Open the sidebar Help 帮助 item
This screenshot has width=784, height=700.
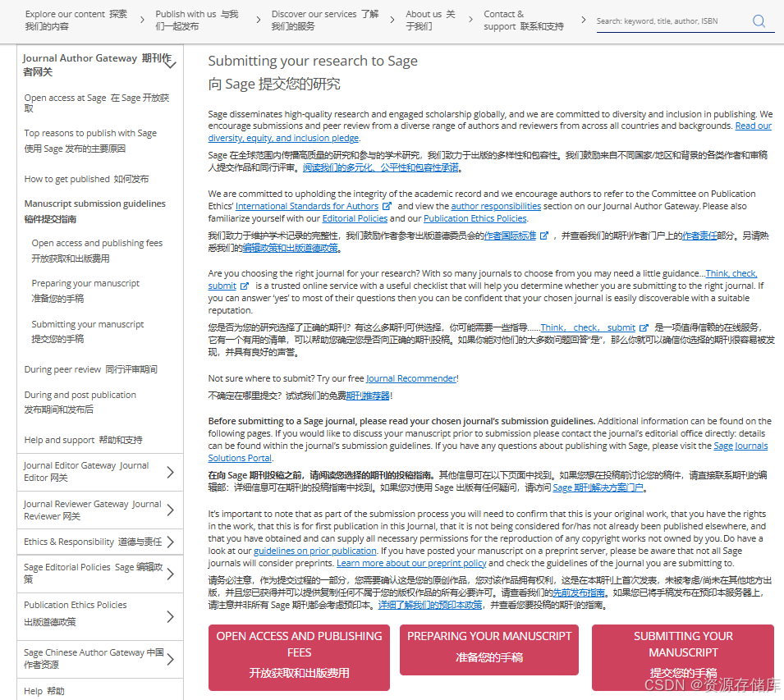(44, 691)
